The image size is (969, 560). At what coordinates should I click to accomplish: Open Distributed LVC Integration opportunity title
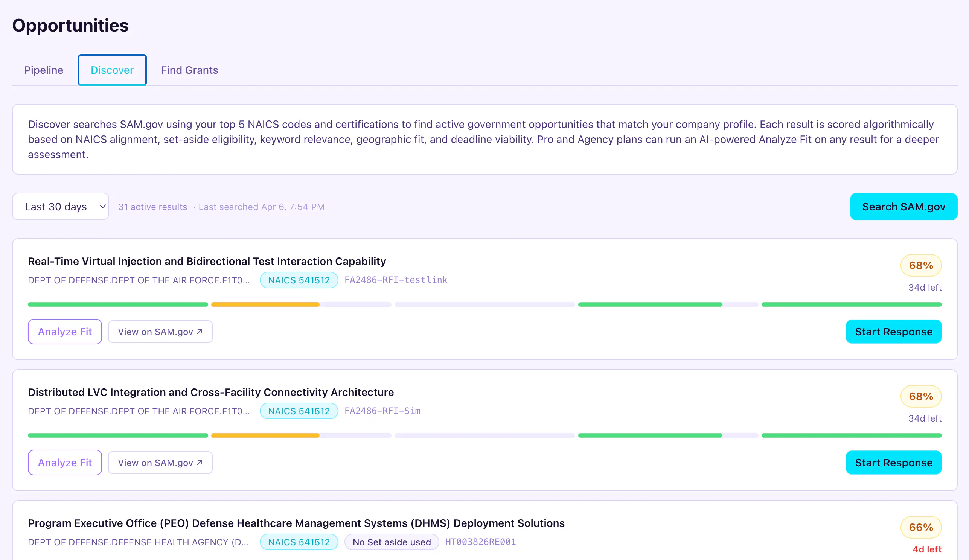211,392
